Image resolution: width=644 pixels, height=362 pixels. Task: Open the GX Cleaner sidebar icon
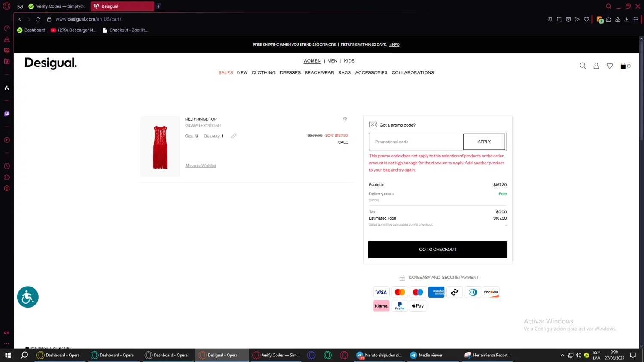(7, 39)
